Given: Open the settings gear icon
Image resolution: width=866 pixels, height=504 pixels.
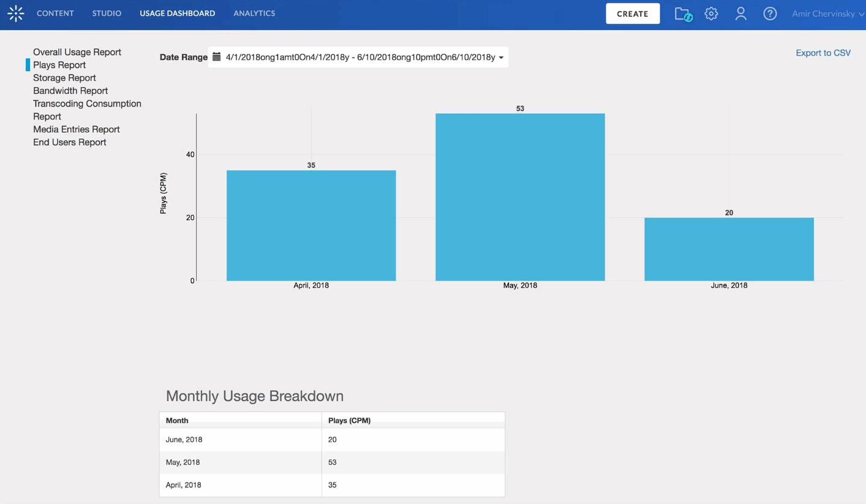Looking at the screenshot, I should click(711, 13).
